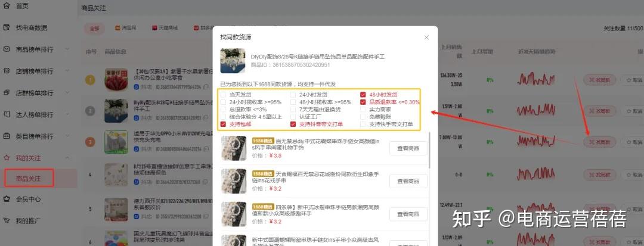Open the 紫薯干 product thumbnail in table
The width and height of the screenshot is (644, 246).
click(116, 80)
